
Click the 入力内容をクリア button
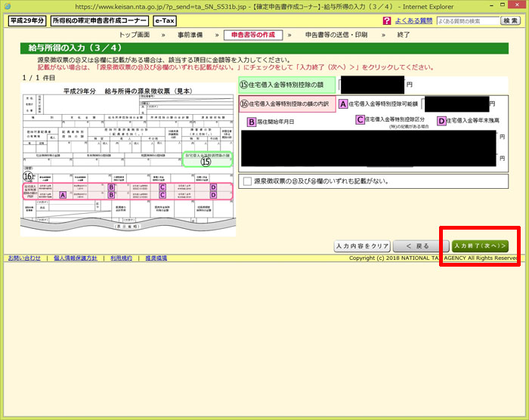point(362,246)
